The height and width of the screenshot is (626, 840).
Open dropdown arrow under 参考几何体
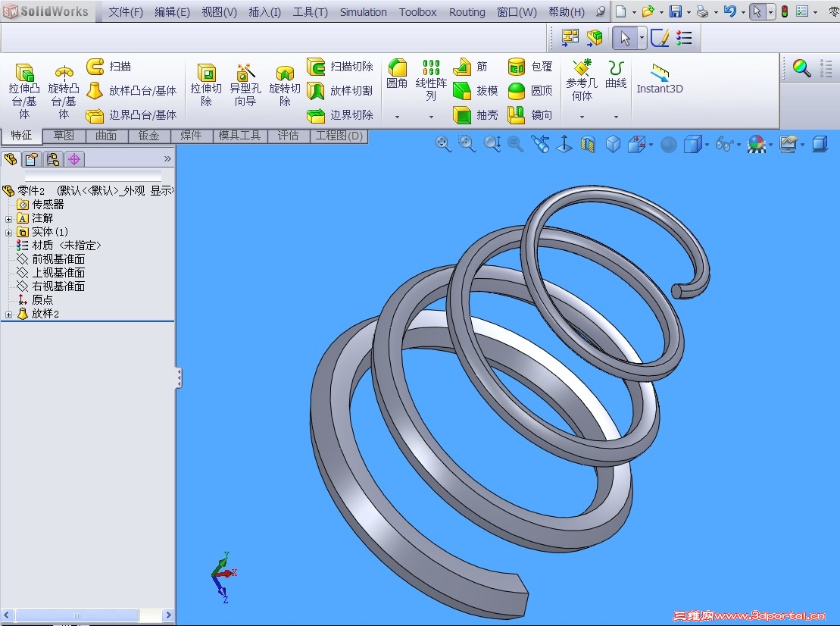tap(582, 117)
